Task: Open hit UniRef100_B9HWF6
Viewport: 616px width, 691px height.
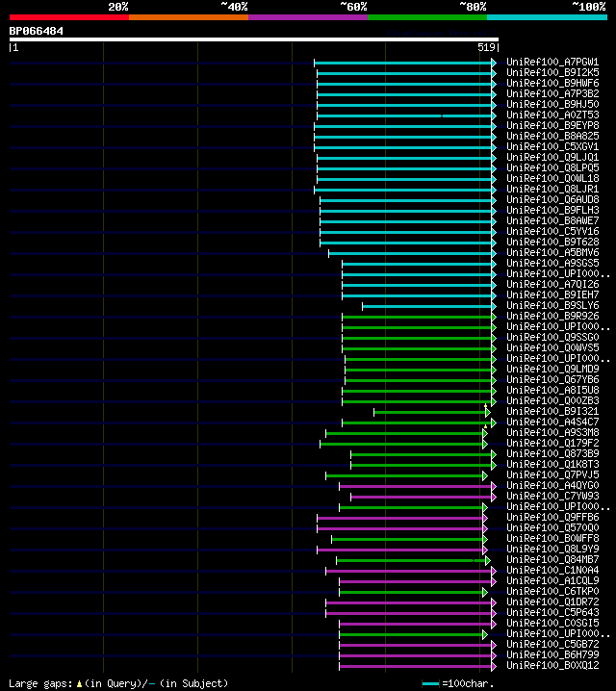Action: (552, 84)
